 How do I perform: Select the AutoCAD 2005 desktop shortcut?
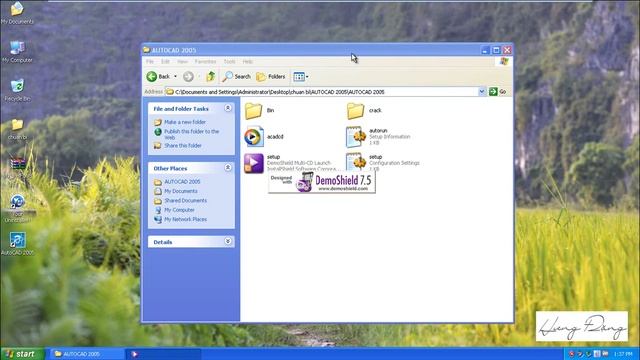click(17, 240)
